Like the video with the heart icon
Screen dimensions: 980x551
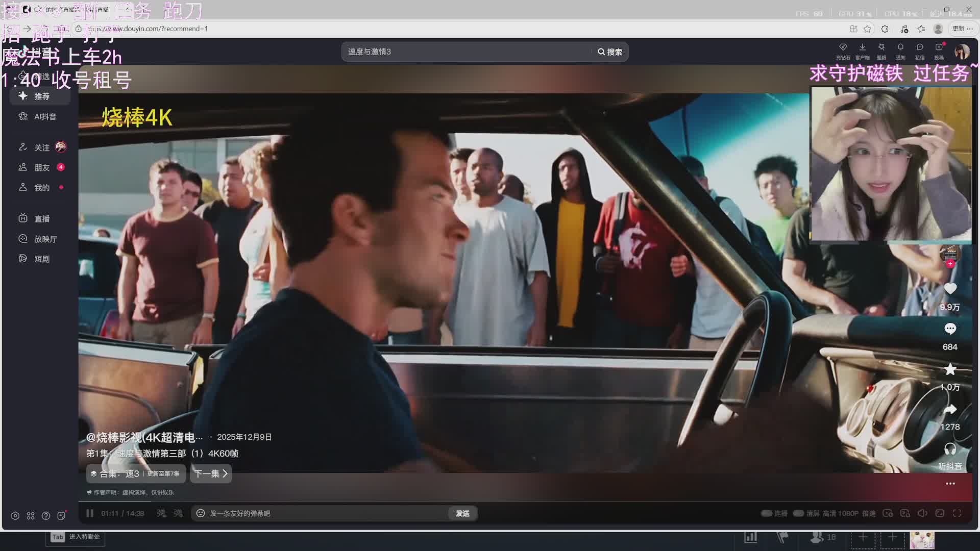point(950,289)
